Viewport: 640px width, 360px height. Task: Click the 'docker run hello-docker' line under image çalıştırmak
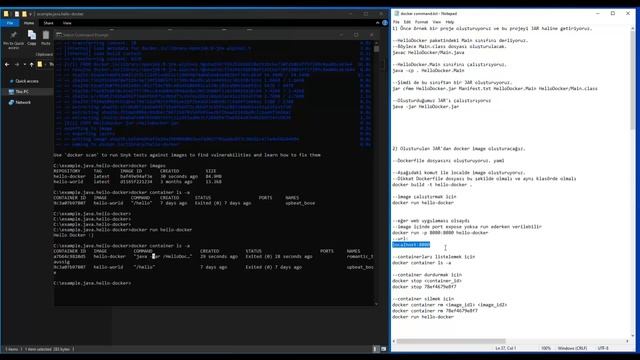coord(423,202)
